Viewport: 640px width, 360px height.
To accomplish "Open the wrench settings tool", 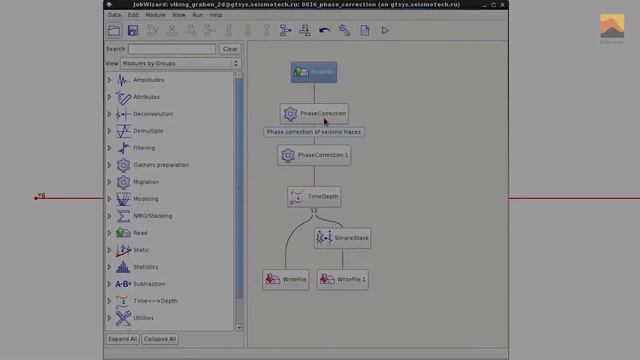I will [344, 30].
